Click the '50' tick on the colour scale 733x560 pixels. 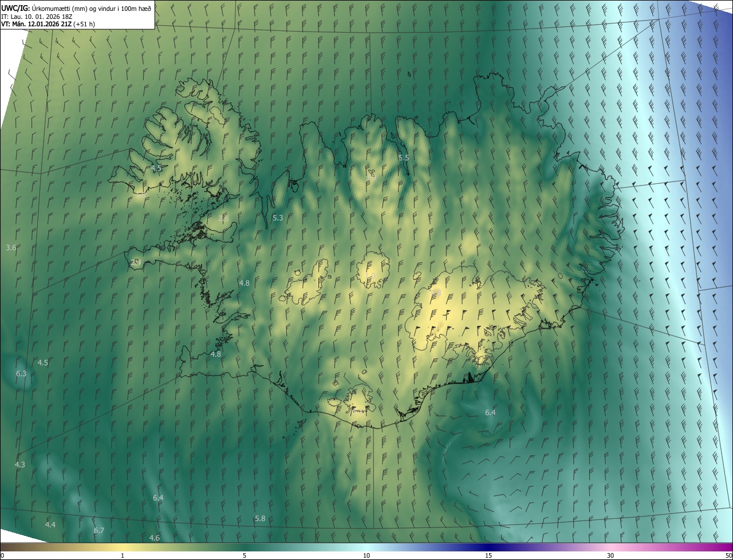coord(728,555)
